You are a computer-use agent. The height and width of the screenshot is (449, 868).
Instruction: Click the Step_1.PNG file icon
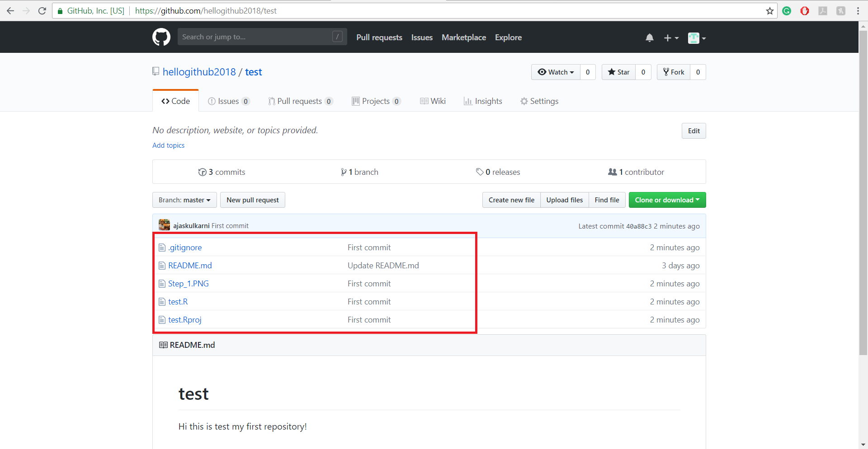(162, 284)
